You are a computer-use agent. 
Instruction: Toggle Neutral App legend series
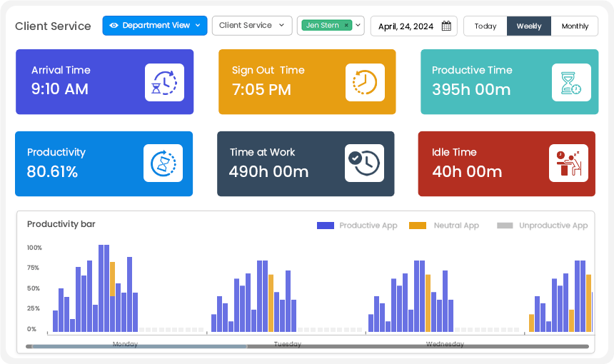tap(444, 226)
